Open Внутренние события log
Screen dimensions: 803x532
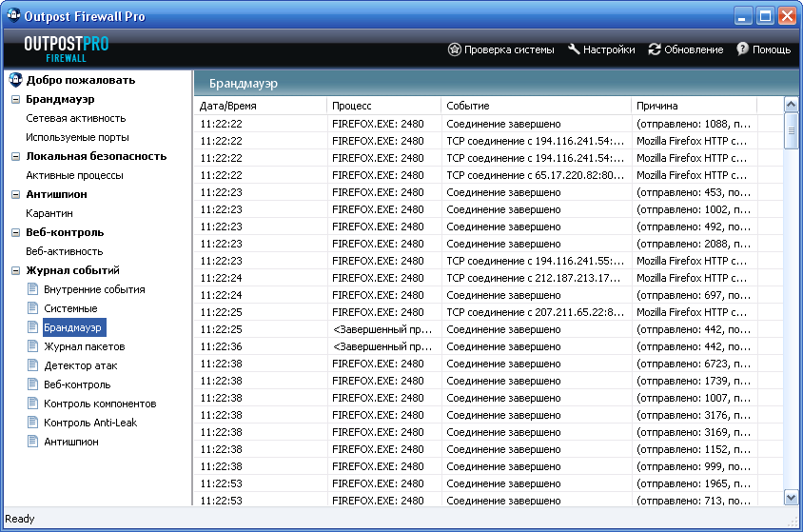coord(94,289)
